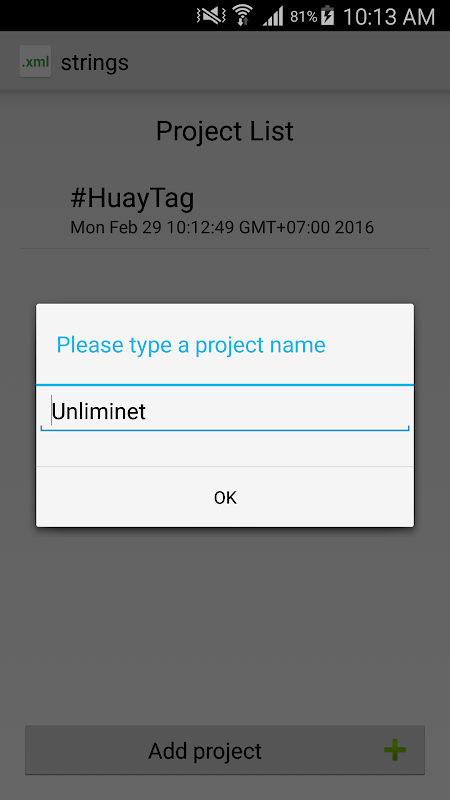450x800 pixels.
Task: Tap the text cursor before Unliminet
Action: click(x=52, y=411)
